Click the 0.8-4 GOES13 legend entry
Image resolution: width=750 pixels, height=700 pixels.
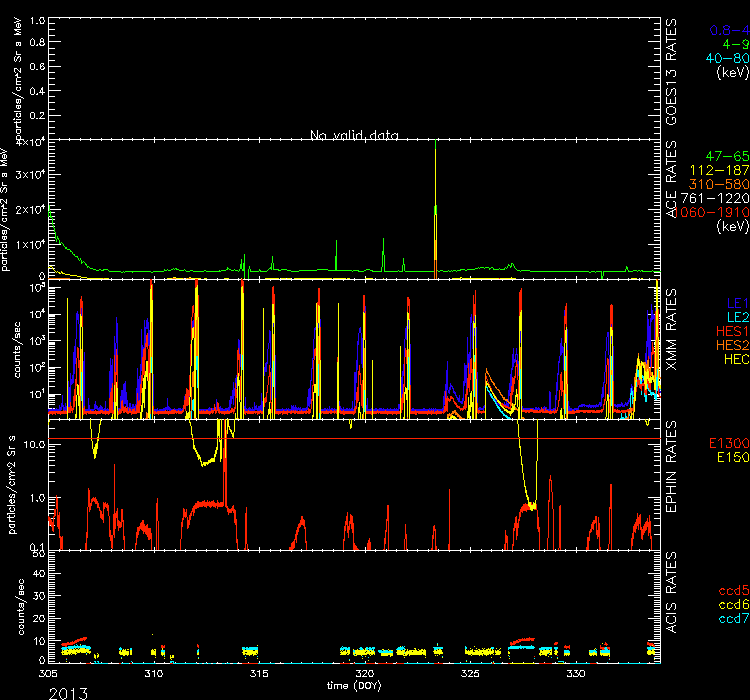pos(728,30)
